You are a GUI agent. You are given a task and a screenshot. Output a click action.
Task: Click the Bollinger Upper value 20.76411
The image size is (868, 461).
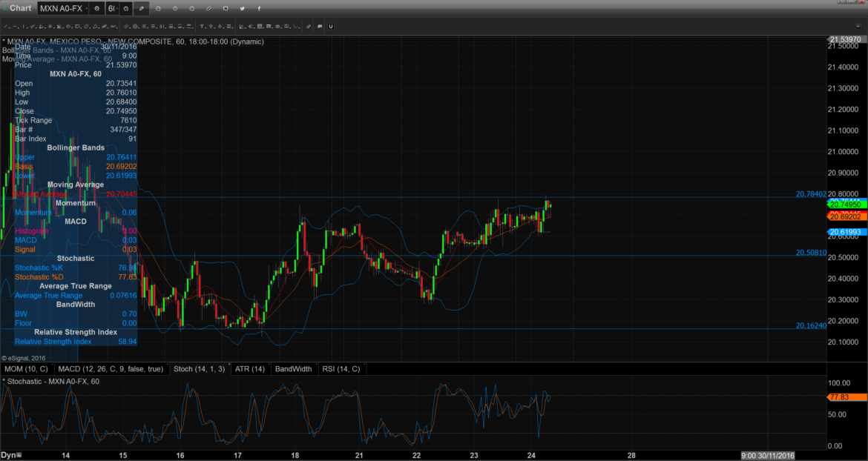pyautogui.click(x=121, y=157)
